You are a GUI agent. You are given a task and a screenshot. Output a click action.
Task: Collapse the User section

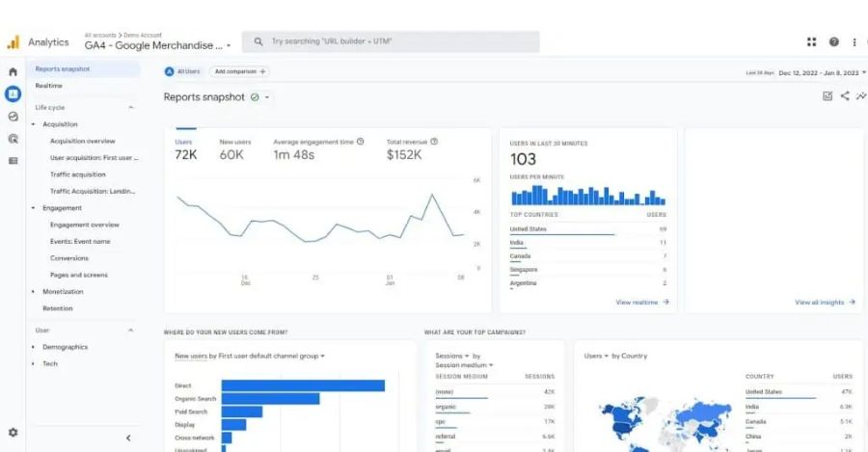coord(130,331)
